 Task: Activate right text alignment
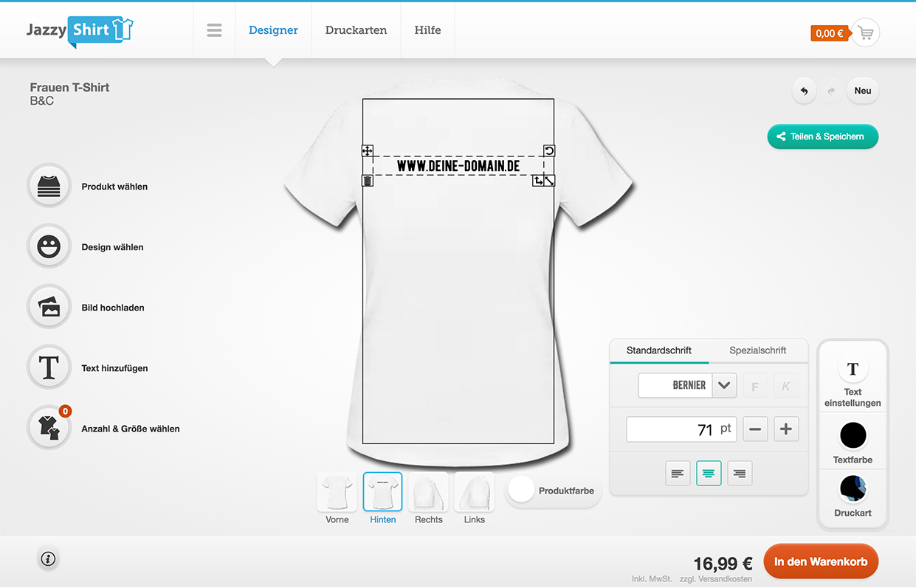740,473
